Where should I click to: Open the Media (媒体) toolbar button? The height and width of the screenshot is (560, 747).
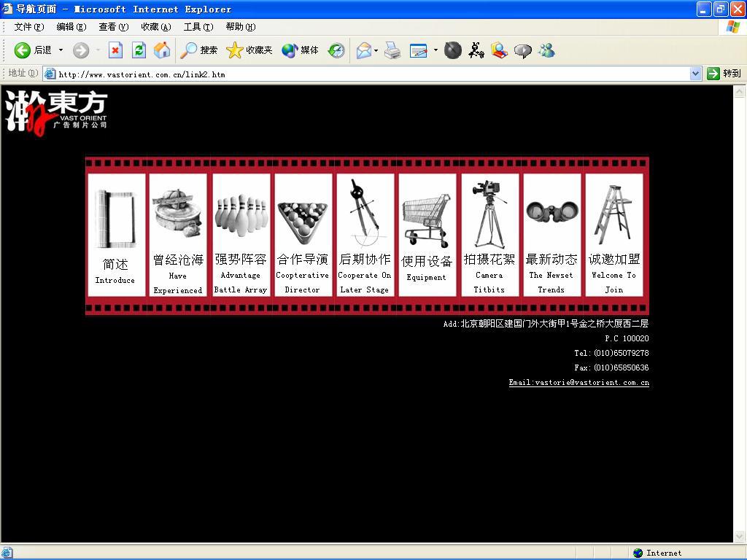pyautogui.click(x=300, y=50)
